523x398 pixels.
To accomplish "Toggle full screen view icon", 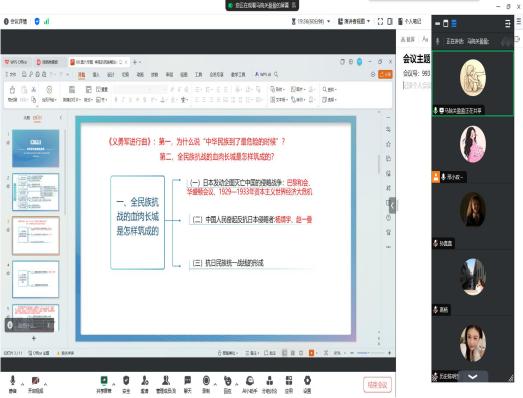I will coord(380,21).
